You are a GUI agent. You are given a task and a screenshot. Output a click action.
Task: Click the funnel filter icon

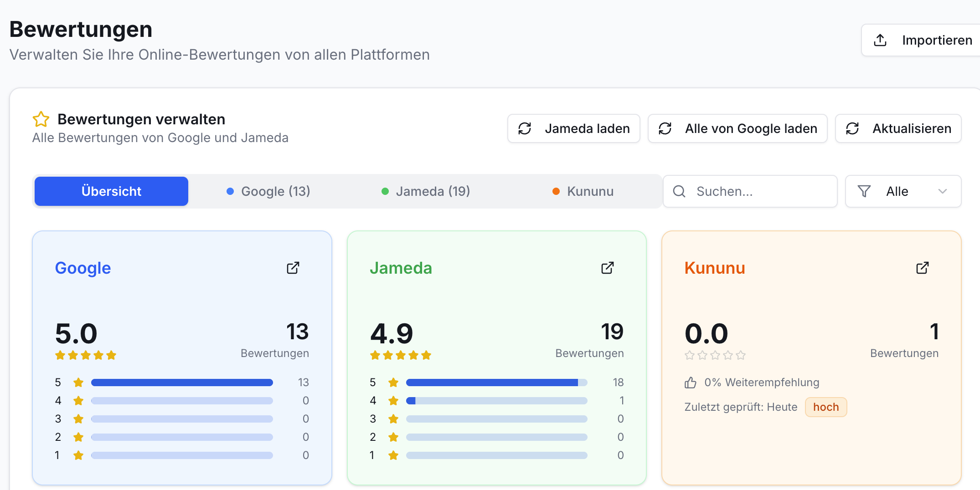click(864, 191)
